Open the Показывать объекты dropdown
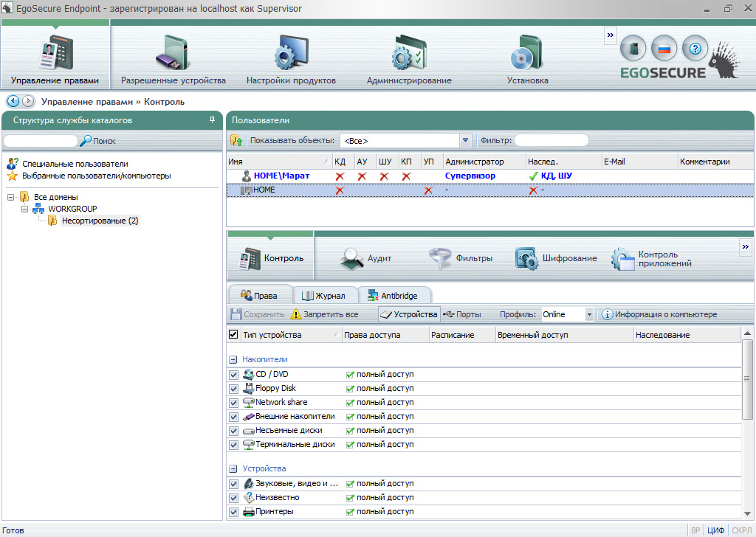This screenshot has width=756, height=537. coord(465,140)
